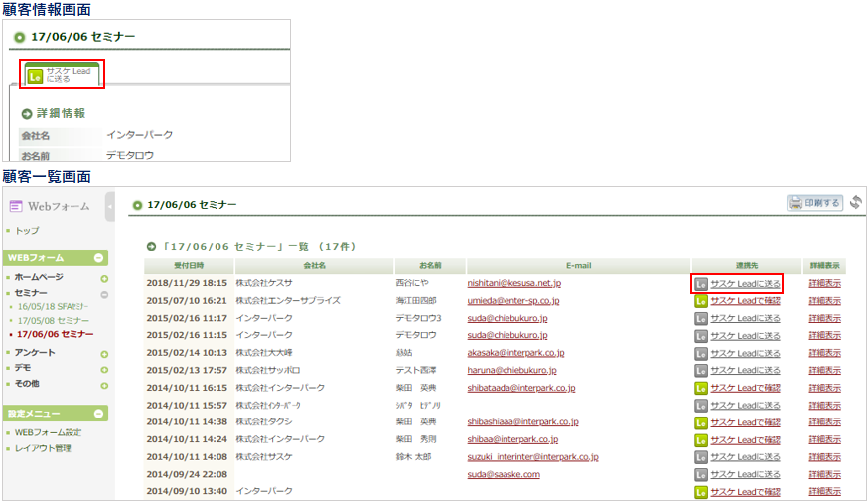
Task: Click the gray Le icon in the デモタロウ3 row
Action: click(701, 319)
